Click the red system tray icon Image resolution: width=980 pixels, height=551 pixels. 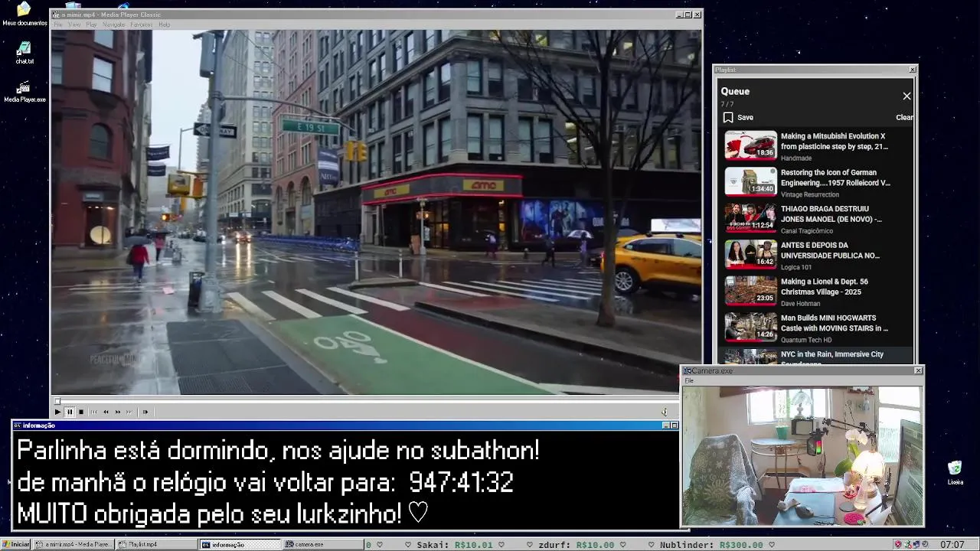898,544
